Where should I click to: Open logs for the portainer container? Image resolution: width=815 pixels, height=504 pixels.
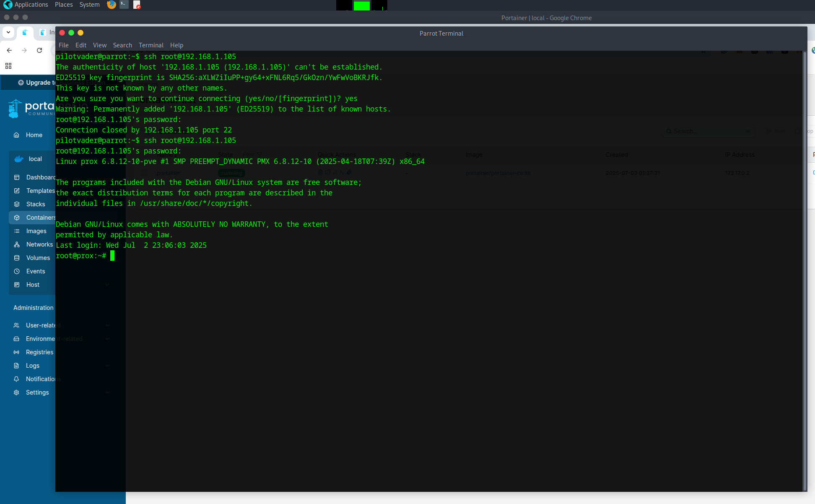[320, 172]
